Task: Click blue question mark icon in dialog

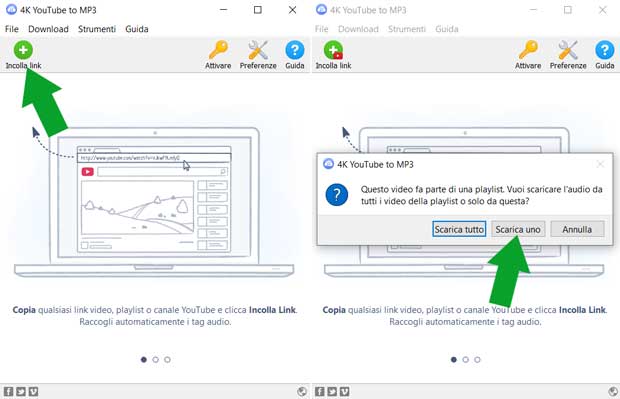Action: (336, 195)
